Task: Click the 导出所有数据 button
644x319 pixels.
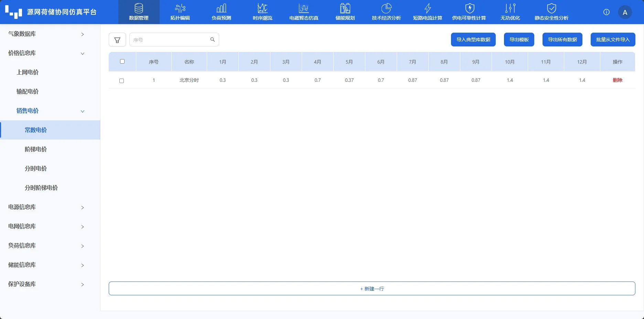Action: pyautogui.click(x=562, y=40)
